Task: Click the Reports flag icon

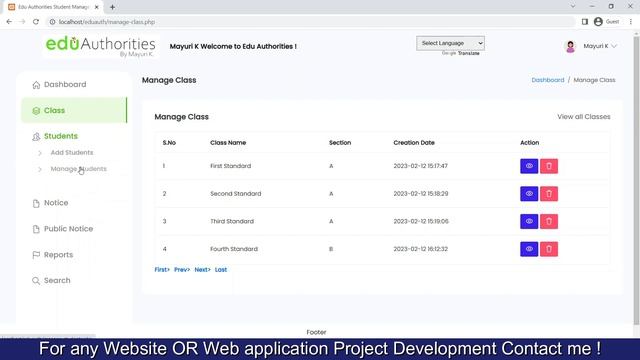Action: click(36, 255)
